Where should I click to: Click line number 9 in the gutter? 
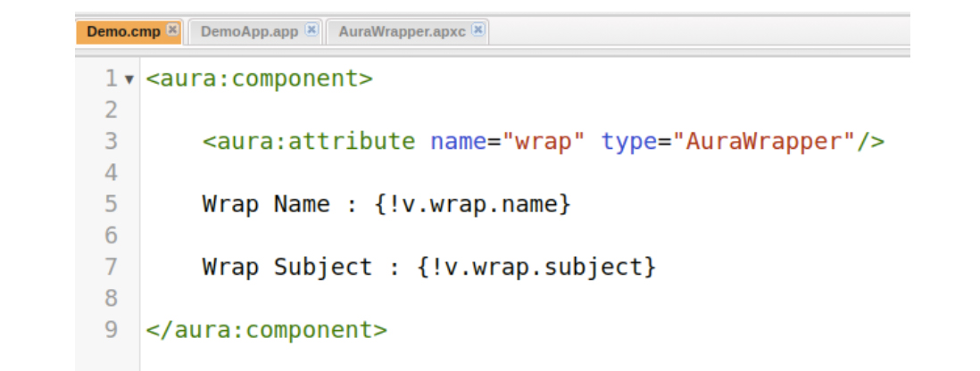111,329
